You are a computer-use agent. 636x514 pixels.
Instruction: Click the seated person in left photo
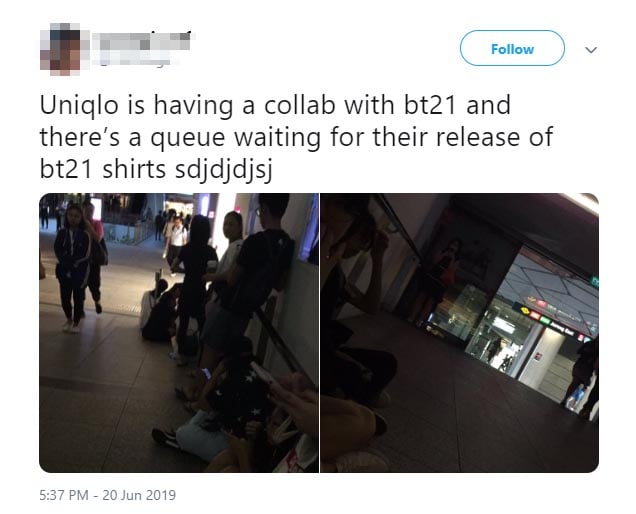[160, 310]
